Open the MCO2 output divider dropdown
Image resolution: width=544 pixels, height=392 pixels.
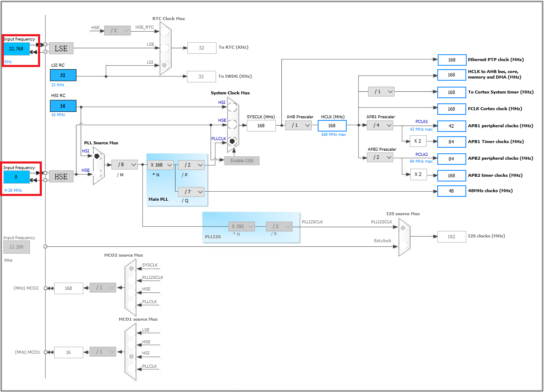(103, 287)
